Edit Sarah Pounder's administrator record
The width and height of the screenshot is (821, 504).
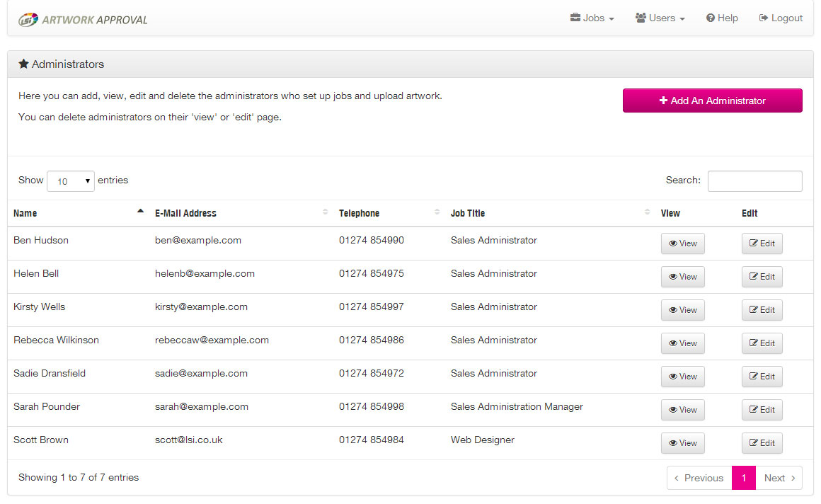[762, 410]
